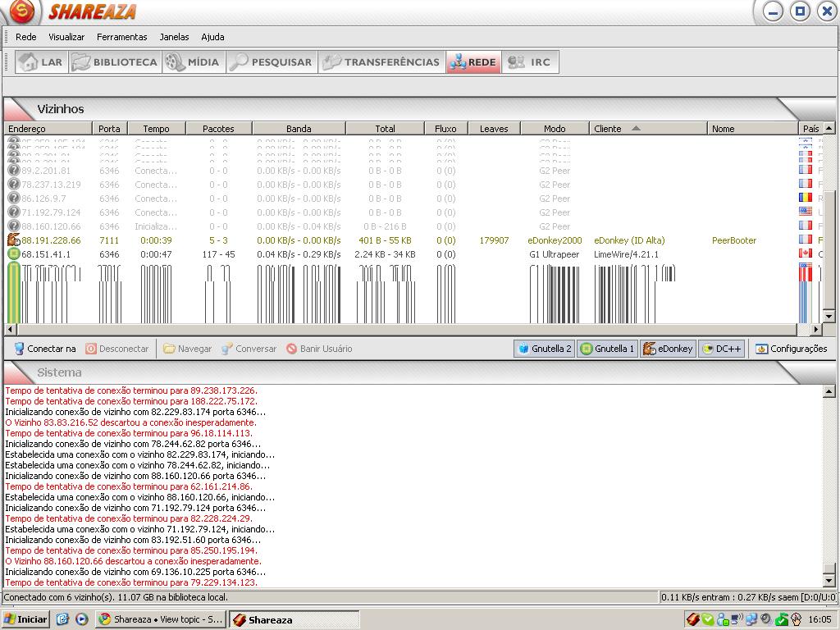Viewport: 840px width, 630px height.
Task: Open the Visualizar menu
Action: [66, 37]
